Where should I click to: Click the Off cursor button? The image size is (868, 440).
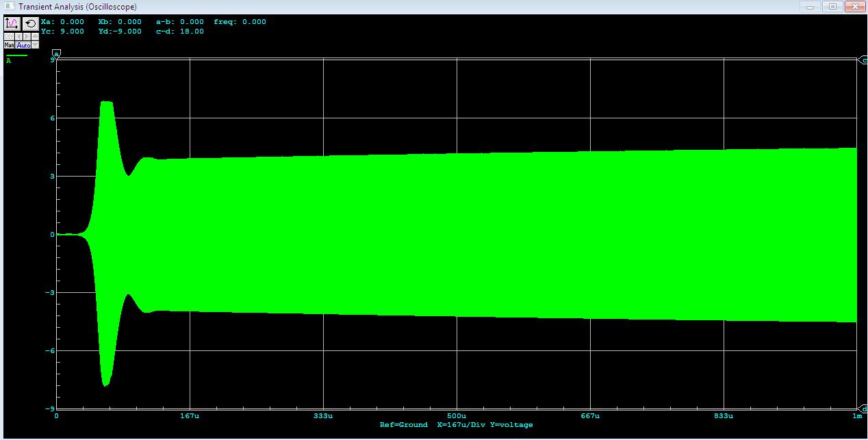[9, 36]
